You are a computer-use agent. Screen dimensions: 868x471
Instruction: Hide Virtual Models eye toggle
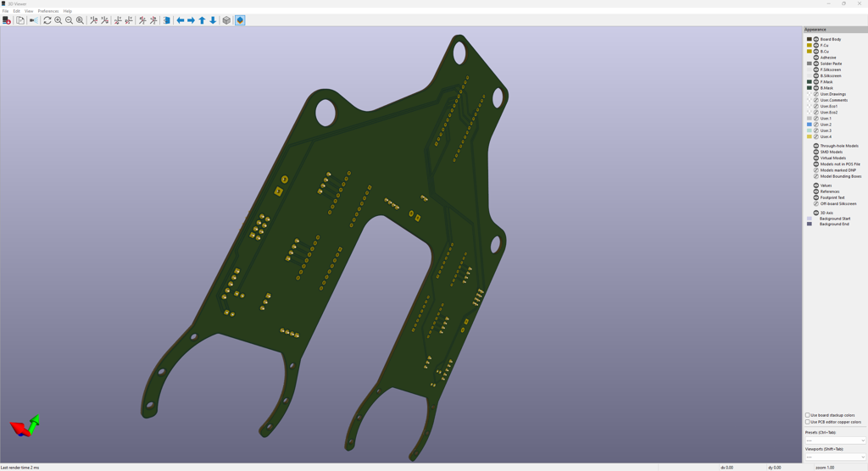click(816, 158)
